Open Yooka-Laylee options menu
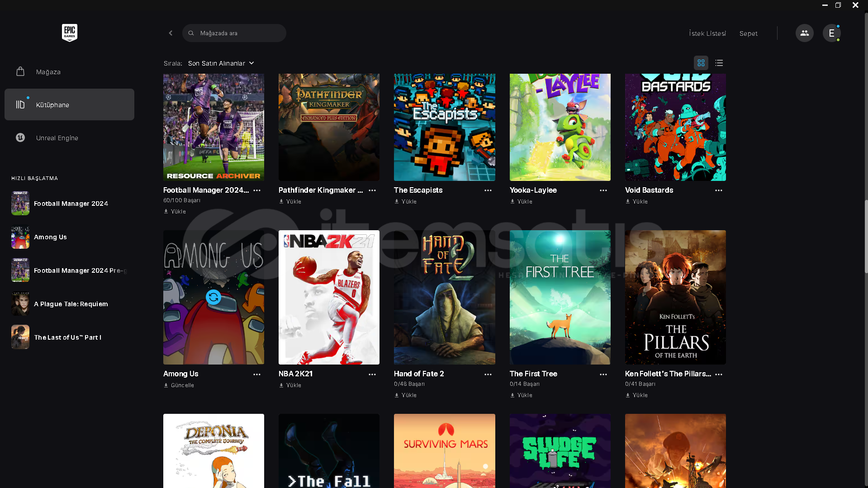This screenshot has width=868, height=488. [x=603, y=190]
